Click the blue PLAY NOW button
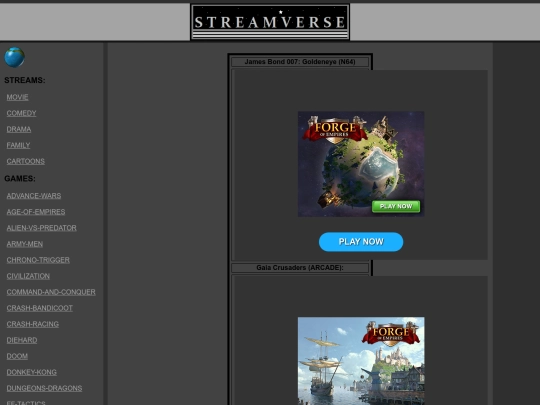Screen dimensions: 540x405 click(361, 242)
